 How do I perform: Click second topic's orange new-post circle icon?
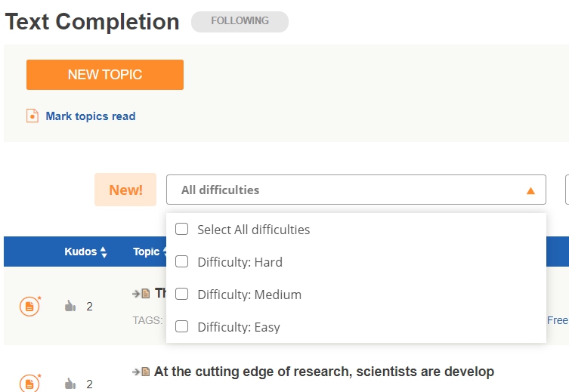click(29, 383)
